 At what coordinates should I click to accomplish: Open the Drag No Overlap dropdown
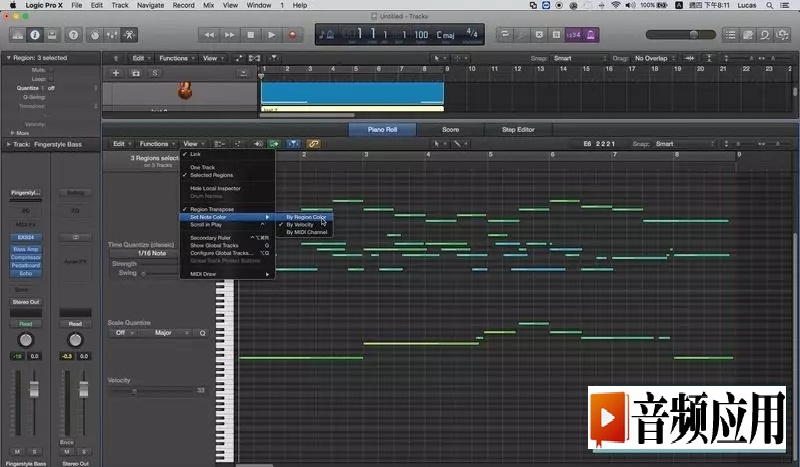tap(655, 58)
